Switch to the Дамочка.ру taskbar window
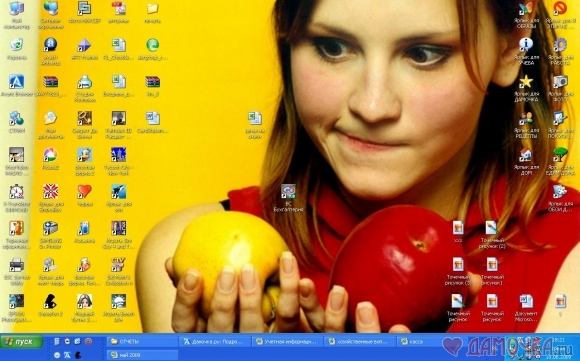Screen dimensions: 580x361 [x=215, y=342]
